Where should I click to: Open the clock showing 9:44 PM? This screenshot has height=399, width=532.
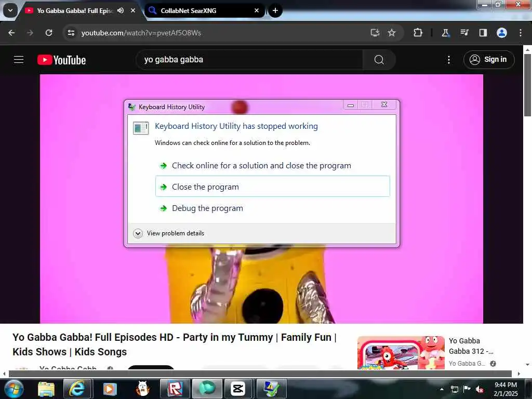(x=506, y=389)
